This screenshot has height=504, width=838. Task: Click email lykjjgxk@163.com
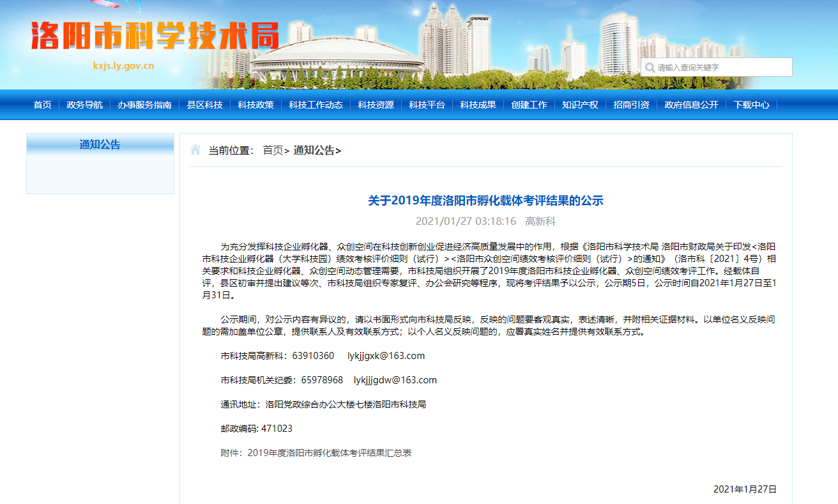[x=386, y=356]
